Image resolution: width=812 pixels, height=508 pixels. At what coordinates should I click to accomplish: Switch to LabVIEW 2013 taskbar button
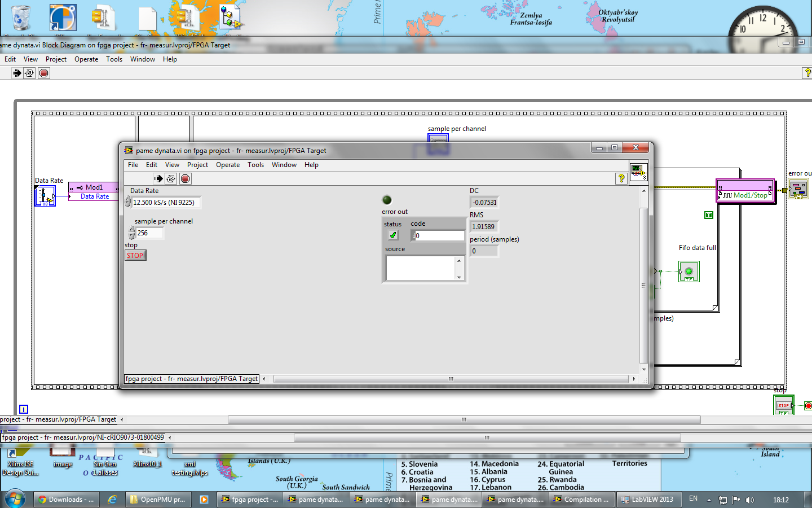[x=649, y=500]
